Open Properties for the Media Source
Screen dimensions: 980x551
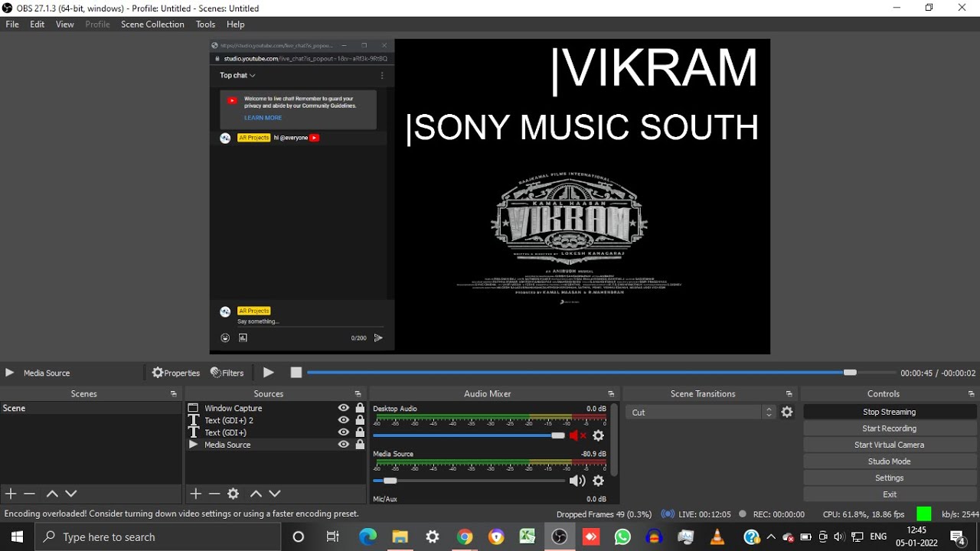tap(176, 373)
